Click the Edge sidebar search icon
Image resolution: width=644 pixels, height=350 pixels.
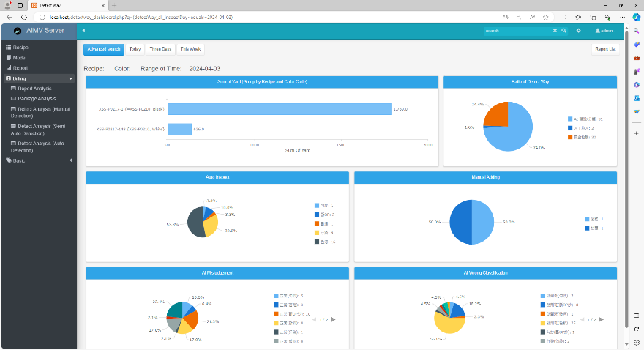pos(636,31)
